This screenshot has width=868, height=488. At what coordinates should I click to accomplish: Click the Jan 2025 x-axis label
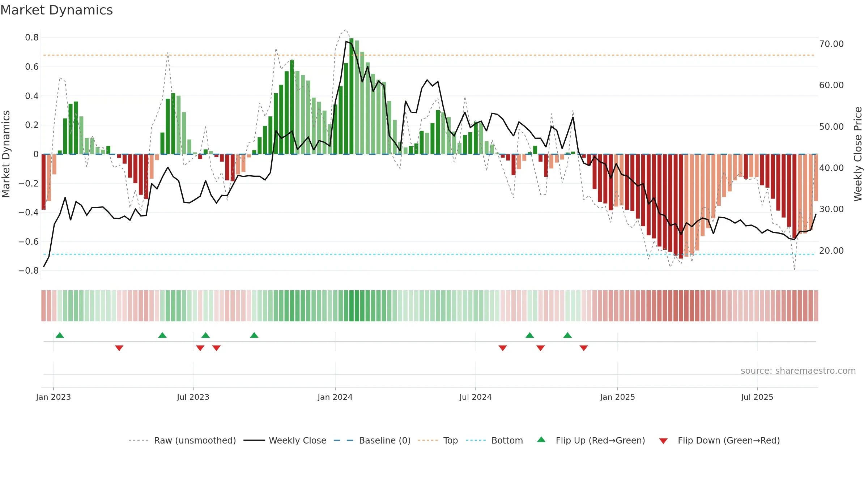618,397
